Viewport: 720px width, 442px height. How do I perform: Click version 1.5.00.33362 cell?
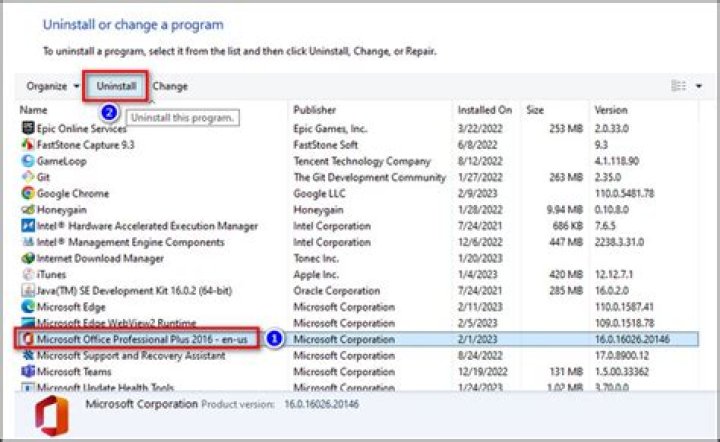click(622, 372)
